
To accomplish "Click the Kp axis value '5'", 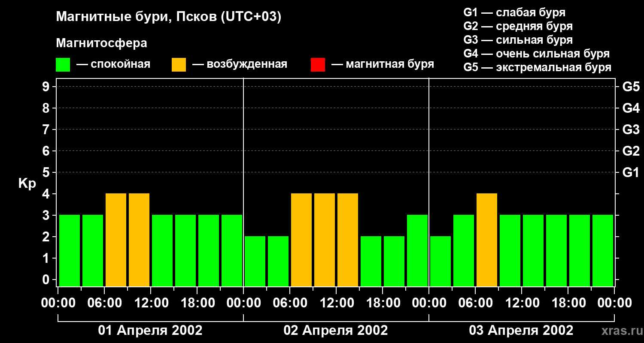I will [47, 173].
